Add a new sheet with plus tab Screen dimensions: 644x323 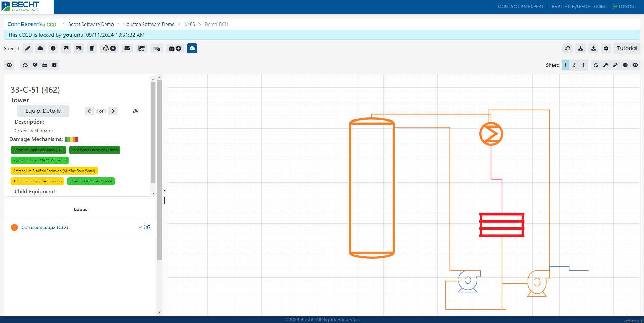pyautogui.click(x=583, y=65)
